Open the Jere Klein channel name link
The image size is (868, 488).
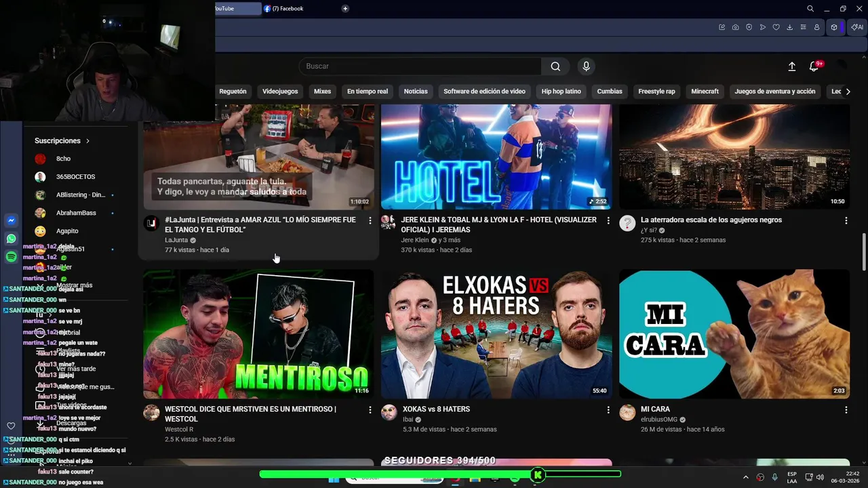415,240
